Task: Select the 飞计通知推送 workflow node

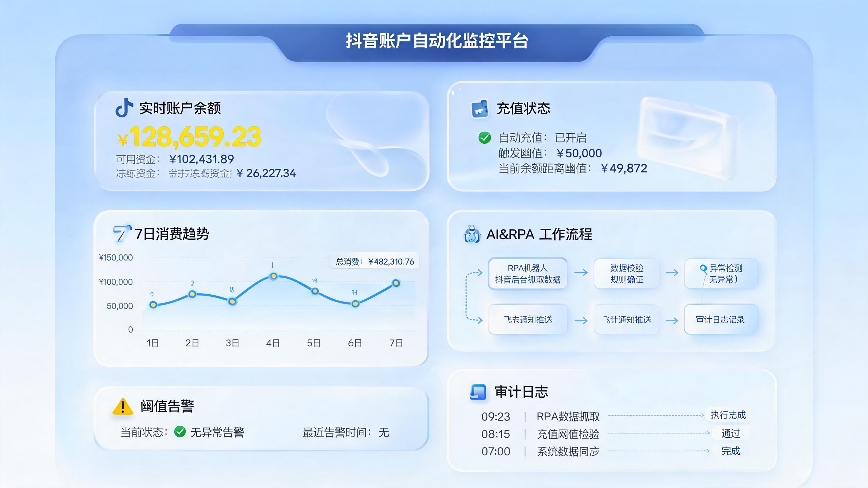Action: coord(626,319)
